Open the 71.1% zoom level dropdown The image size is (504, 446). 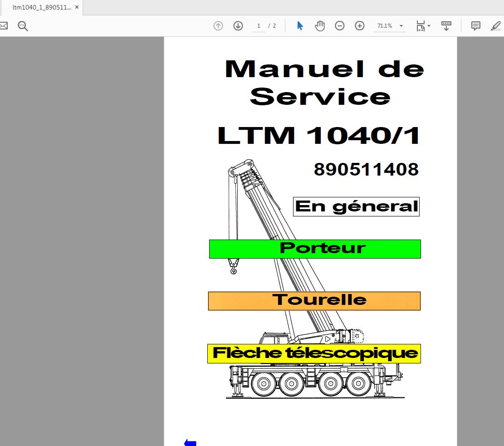pos(401,26)
